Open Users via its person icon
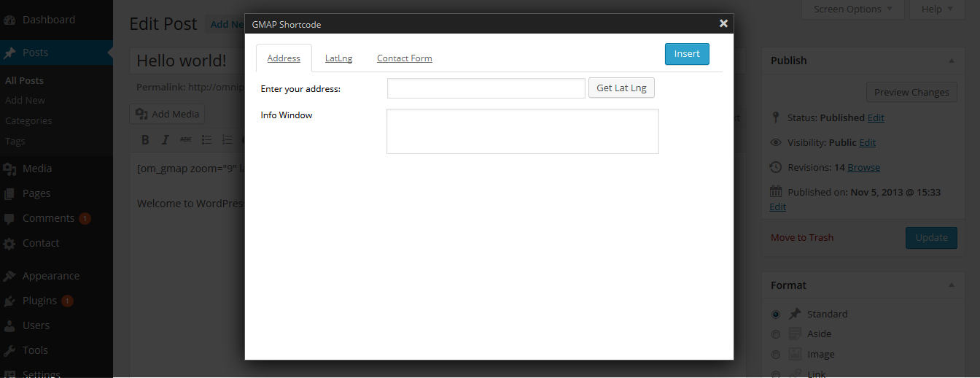This screenshot has height=378, width=980. point(10,326)
